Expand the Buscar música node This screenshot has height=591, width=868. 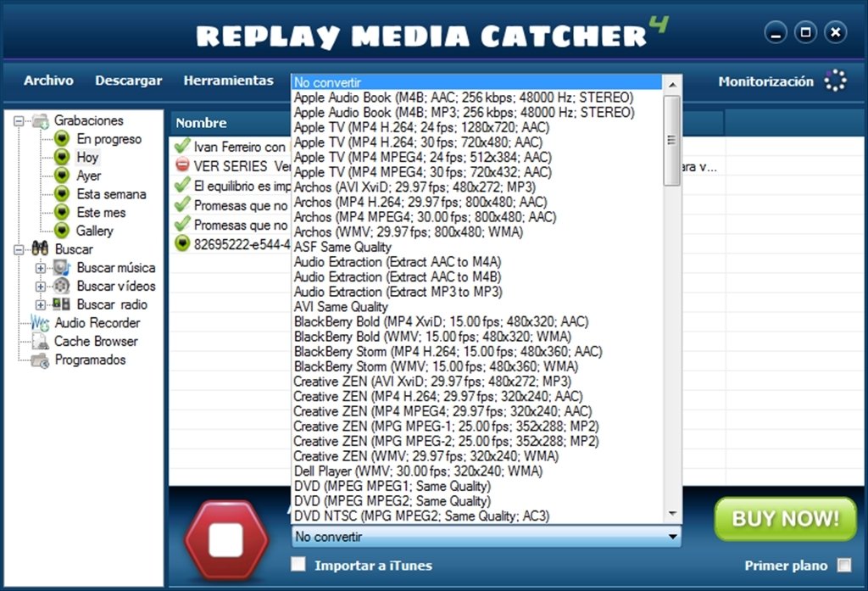coord(41,268)
